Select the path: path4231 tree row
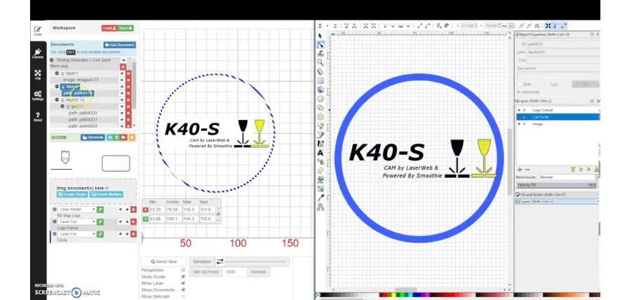Screen dimensions: 644x300 point(83,119)
